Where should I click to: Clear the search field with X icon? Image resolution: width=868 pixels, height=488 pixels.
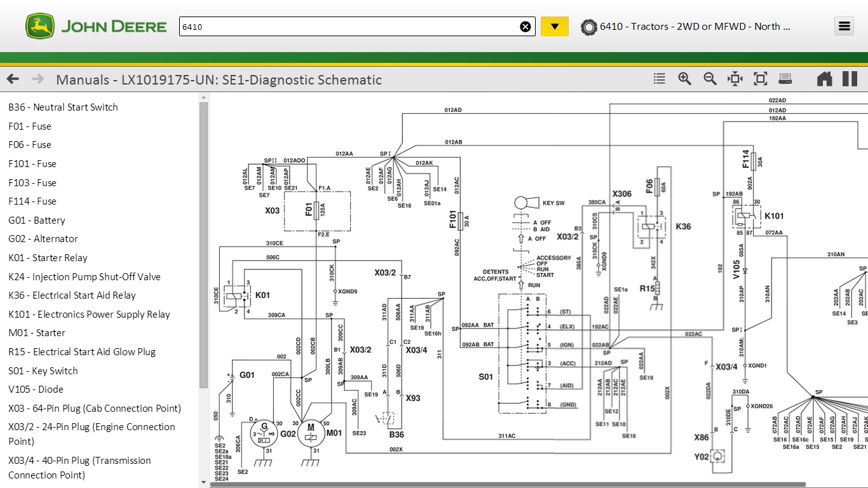[x=526, y=27]
